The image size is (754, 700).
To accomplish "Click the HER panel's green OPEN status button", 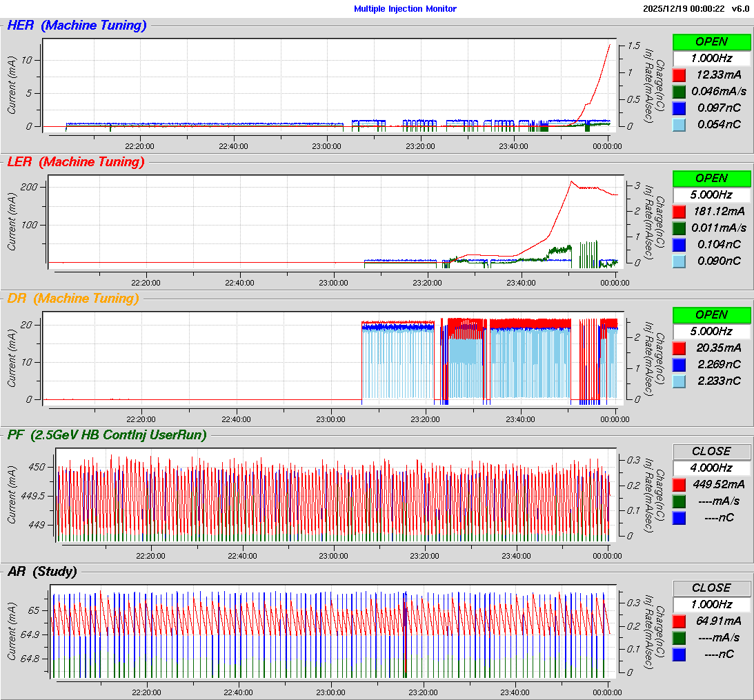I will coord(711,41).
